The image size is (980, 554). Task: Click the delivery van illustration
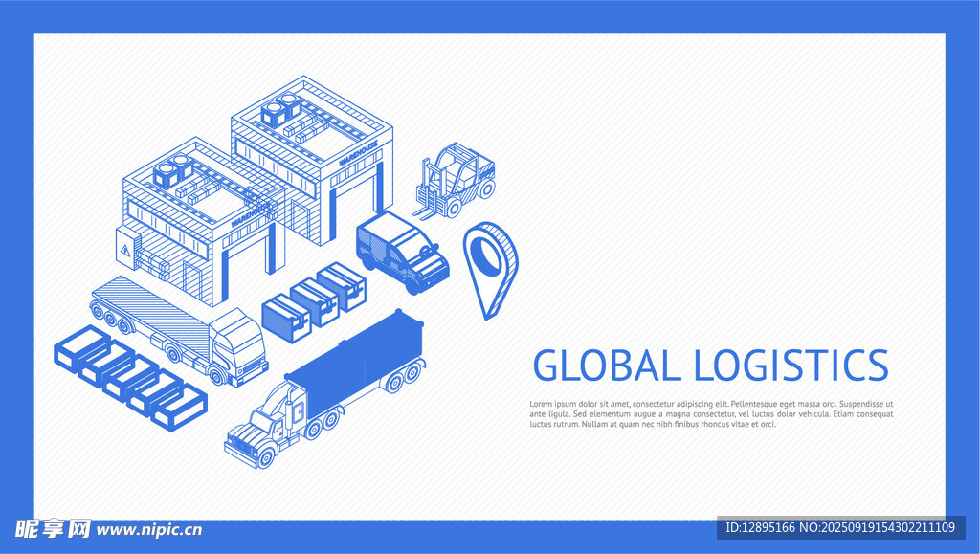tap(403, 253)
